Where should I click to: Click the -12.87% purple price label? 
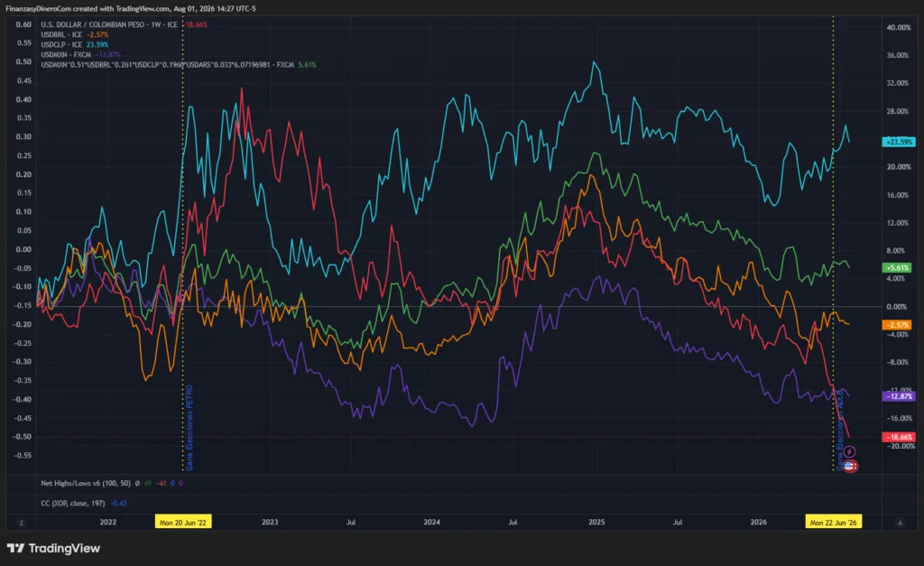coord(898,396)
